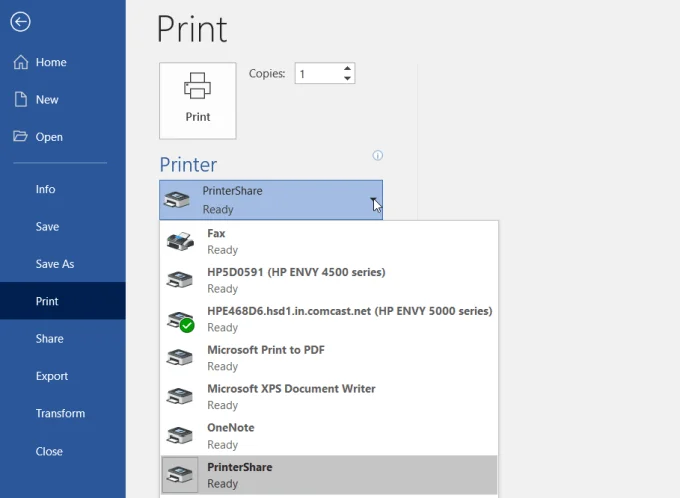Image resolution: width=680 pixels, height=498 pixels.
Task: Select Fax from the printer list
Action: [329, 241]
